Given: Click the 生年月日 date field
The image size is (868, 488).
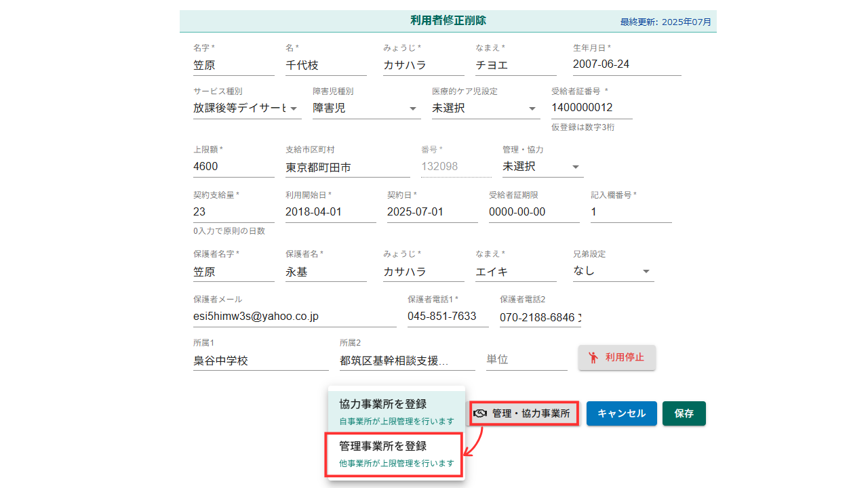Looking at the screenshot, I should (x=627, y=64).
